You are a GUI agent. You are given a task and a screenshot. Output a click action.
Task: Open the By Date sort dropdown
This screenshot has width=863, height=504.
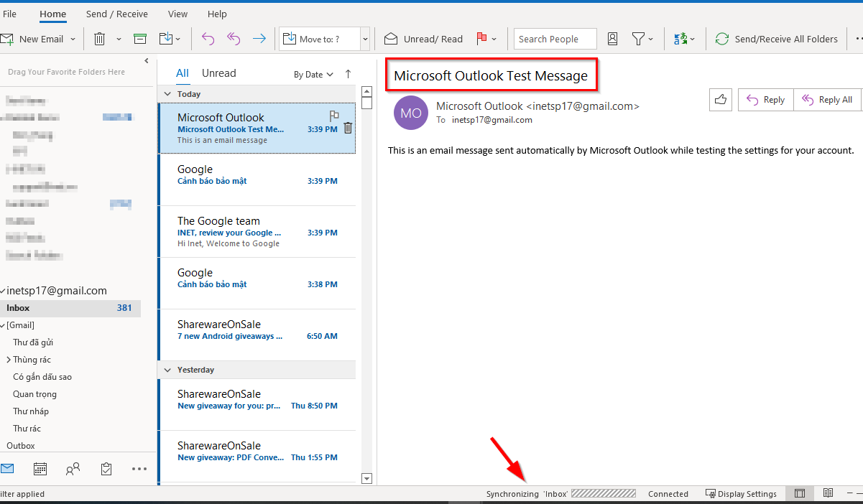[x=313, y=74]
